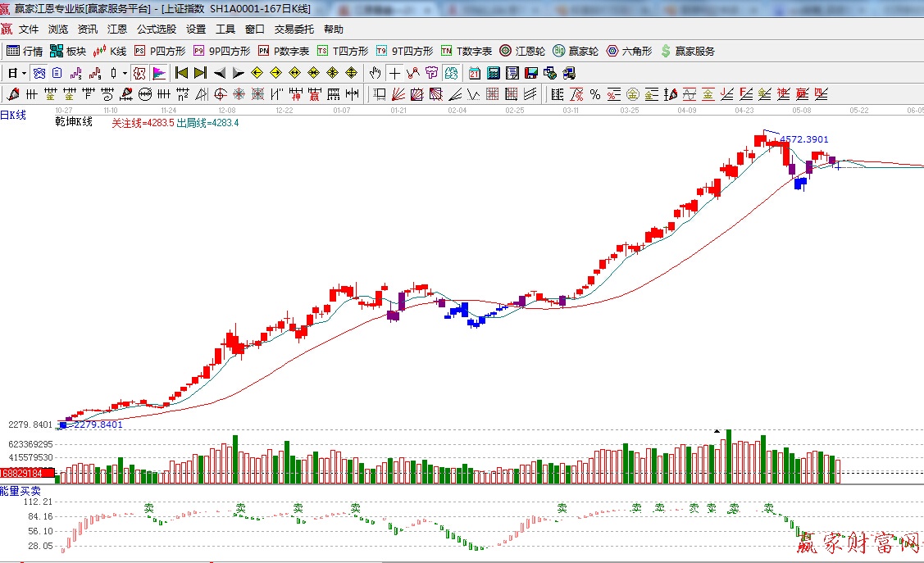
Task: Open the 江恩 menu
Action: click(117, 30)
